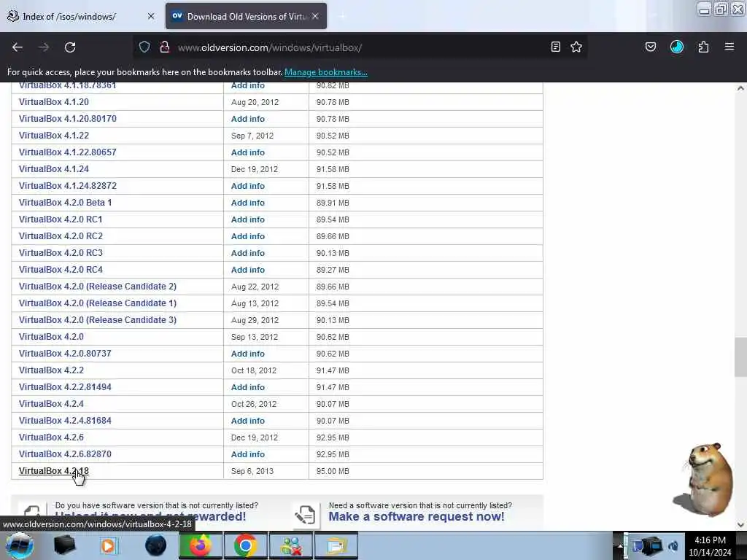Open VirtualBox 4.2.0 (Release Candidate 2) link
Viewport: 747px width, 560px height.
(x=98, y=286)
